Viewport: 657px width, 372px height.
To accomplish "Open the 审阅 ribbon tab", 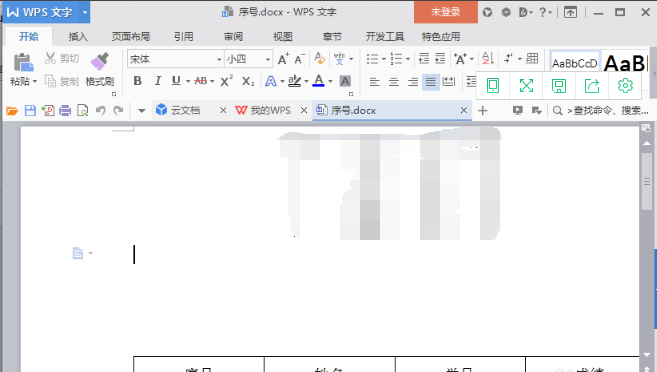I will coord(233,36).
